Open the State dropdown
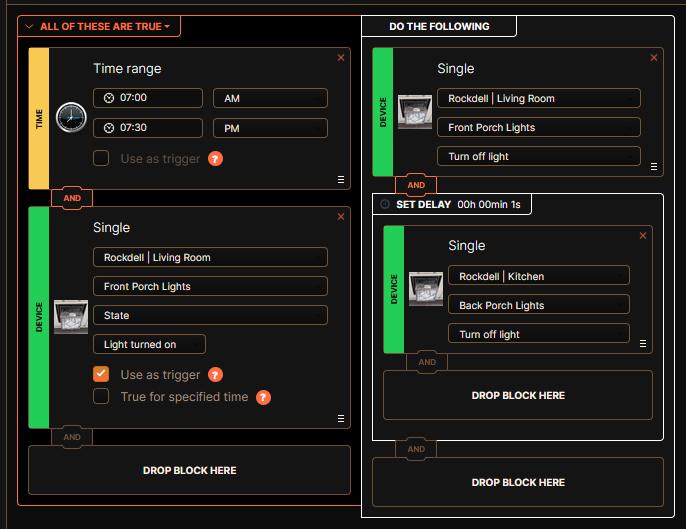The width and height of the screenshot is (686, 529). click(x=210, y=315)
